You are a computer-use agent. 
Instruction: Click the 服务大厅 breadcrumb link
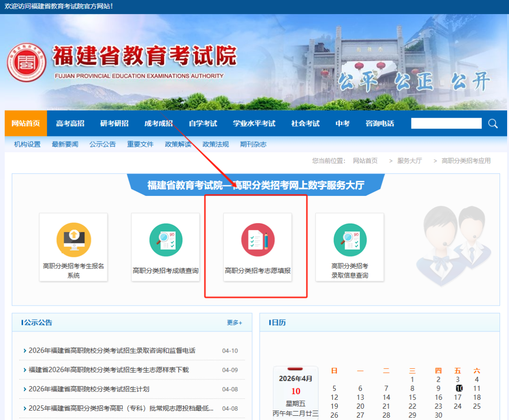pyautogui.click(x=409, y=161)
